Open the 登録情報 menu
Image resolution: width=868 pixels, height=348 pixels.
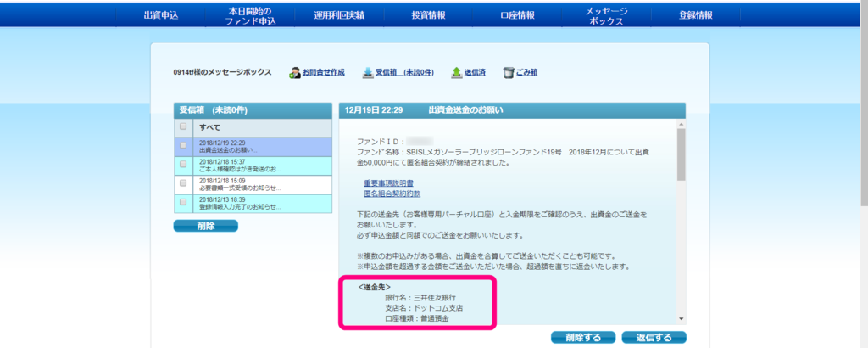pyautogui.click(x=695, y=15)
